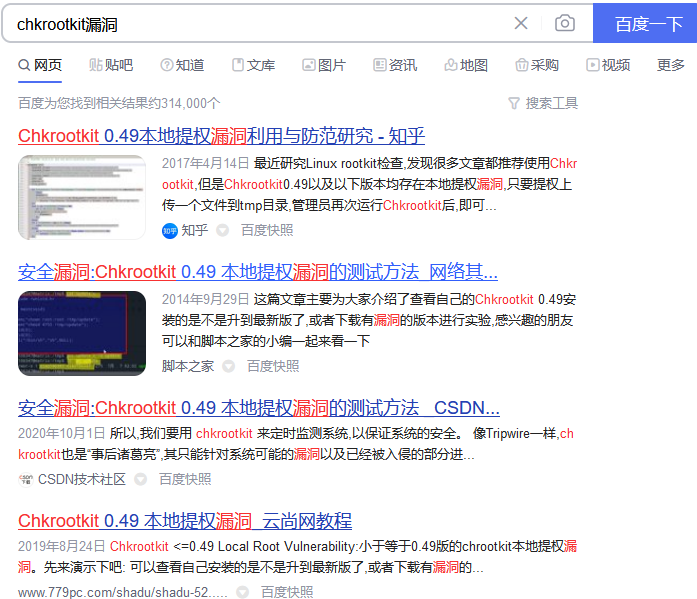
Task: Click the result count text 约314,000个
Action: click(x=184, y=103)
